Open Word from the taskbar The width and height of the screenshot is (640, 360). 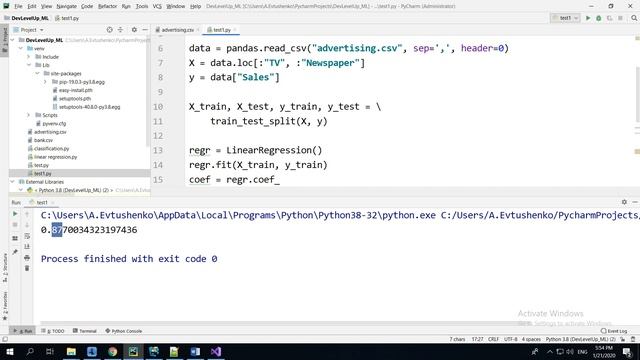click(x=195, y=351)
